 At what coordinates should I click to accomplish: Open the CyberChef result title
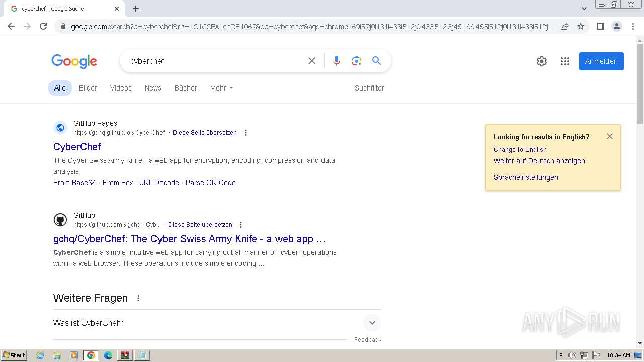(x=77, y=147)
